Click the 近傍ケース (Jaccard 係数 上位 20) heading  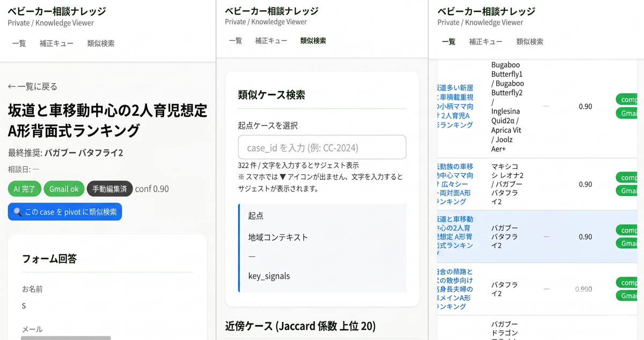pos(301,326)
